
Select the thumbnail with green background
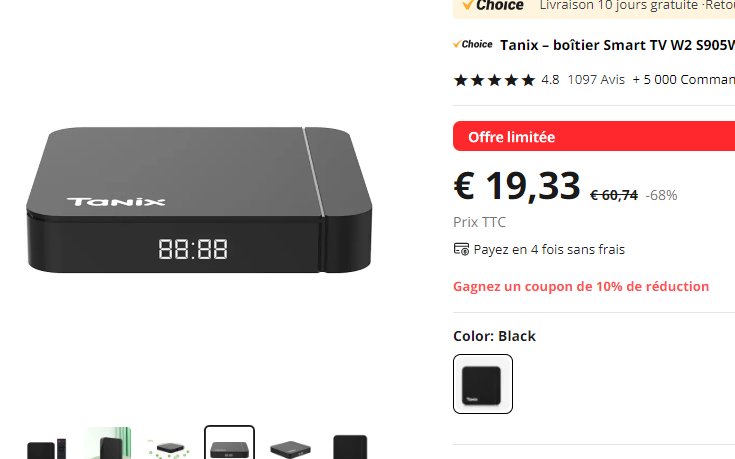tap(108, 443)
